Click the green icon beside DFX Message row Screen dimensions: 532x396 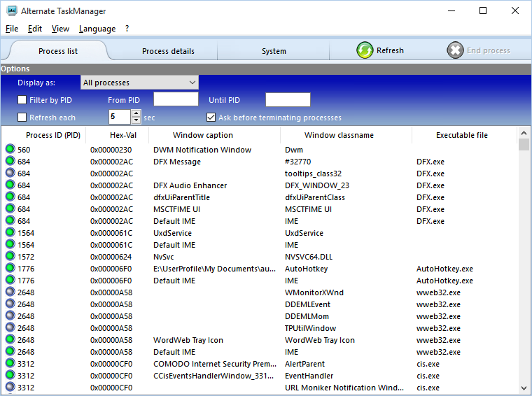coord(10,161)
